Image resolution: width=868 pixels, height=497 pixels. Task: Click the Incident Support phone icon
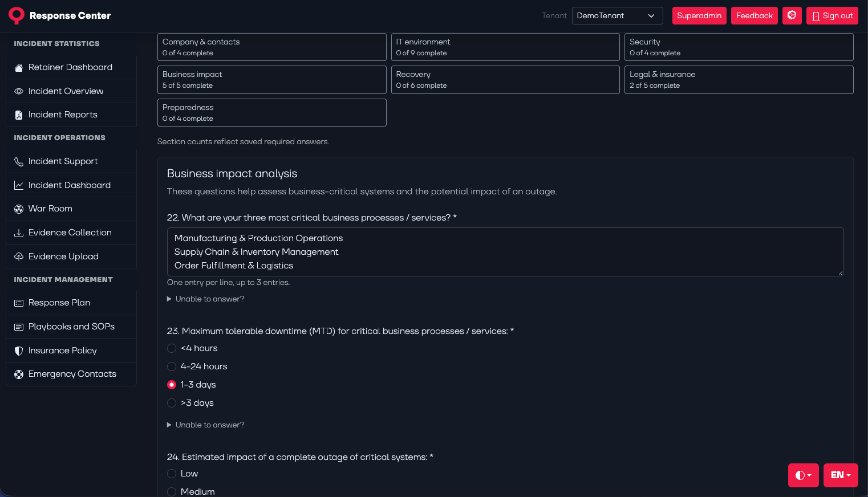tap(19, 162)
